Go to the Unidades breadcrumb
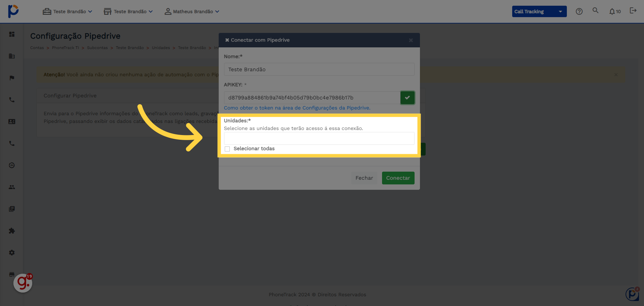644x306 pixels. tap(161, 48)
